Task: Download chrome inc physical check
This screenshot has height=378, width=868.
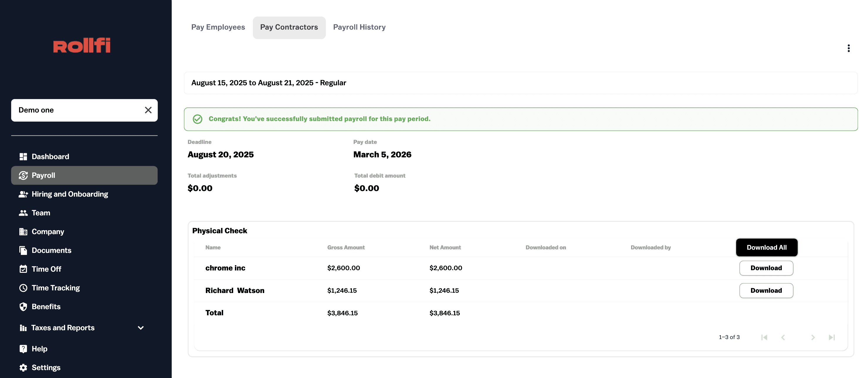Action: [766, 268]
